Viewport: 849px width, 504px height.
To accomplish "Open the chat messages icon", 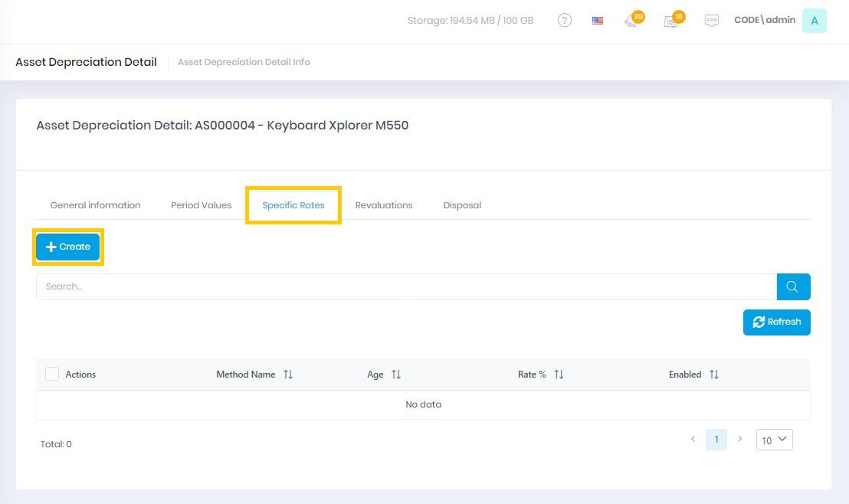I will point(712,21).
